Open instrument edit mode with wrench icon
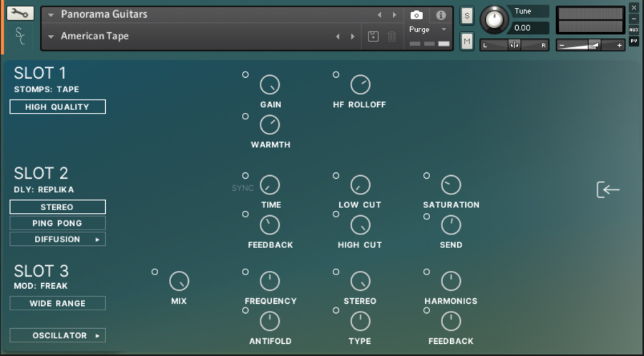Image resolution: width=644 pixels, height=356 pixels. click(20, 14)
